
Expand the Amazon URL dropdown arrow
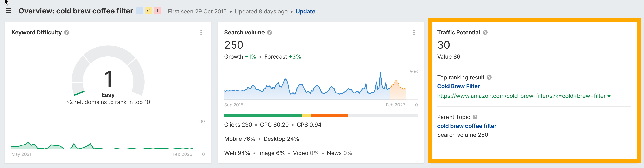(609, 96)
